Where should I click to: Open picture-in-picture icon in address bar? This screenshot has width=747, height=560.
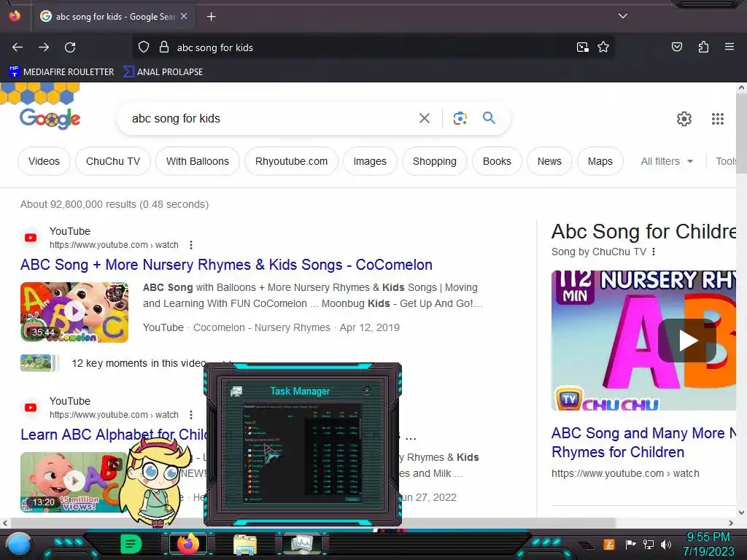[x=583, y=47]
